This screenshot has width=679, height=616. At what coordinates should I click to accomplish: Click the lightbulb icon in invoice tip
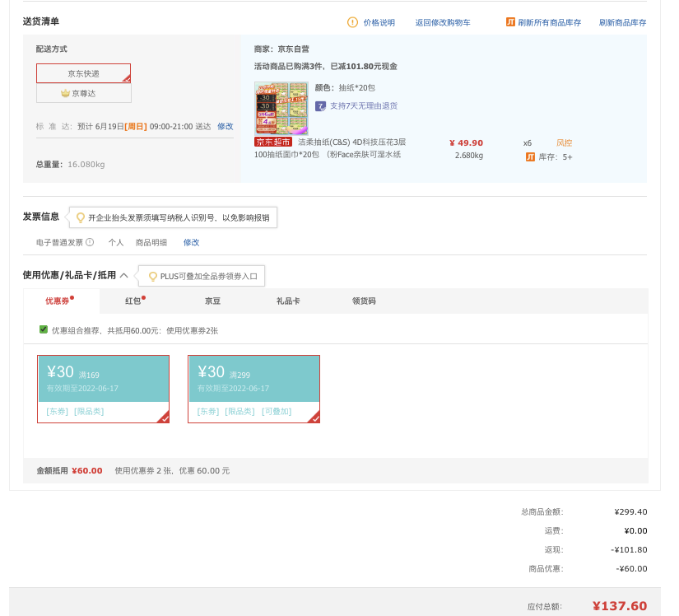click(x=80, y=217)
